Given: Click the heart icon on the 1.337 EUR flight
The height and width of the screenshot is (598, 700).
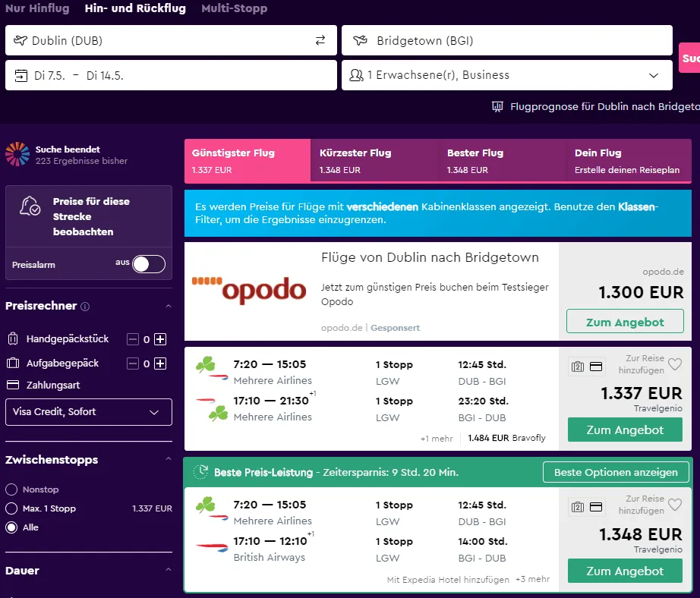Looking at the screenshot, I should 675,366.
